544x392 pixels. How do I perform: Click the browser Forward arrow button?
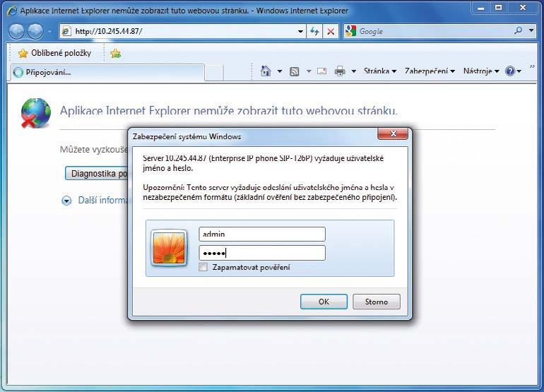(x=35, y=32)
